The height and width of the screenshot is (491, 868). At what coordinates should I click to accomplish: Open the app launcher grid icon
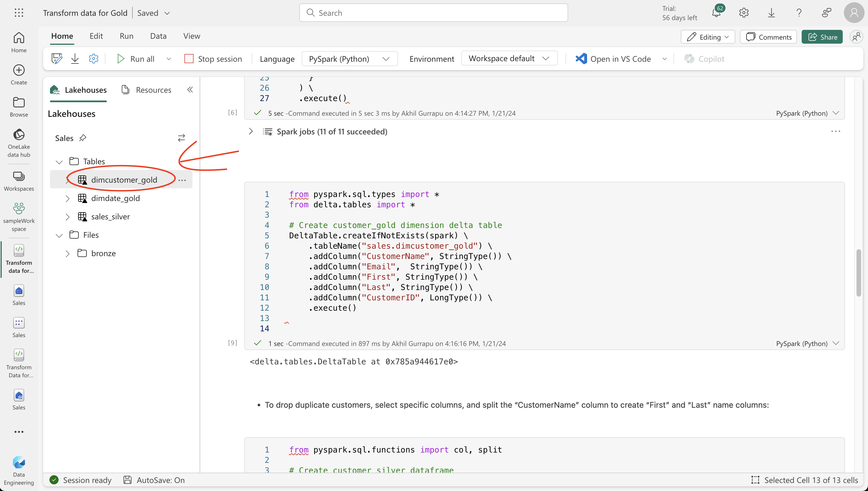(19, 13)
